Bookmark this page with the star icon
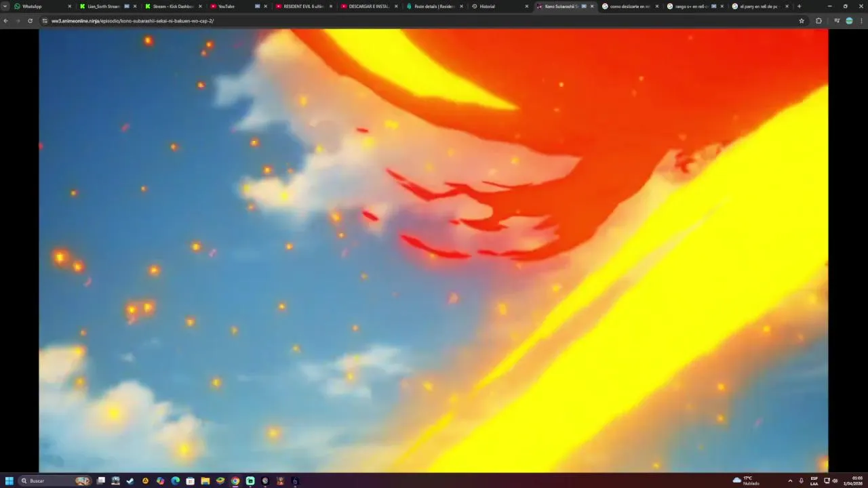 (x=802, y=21)
